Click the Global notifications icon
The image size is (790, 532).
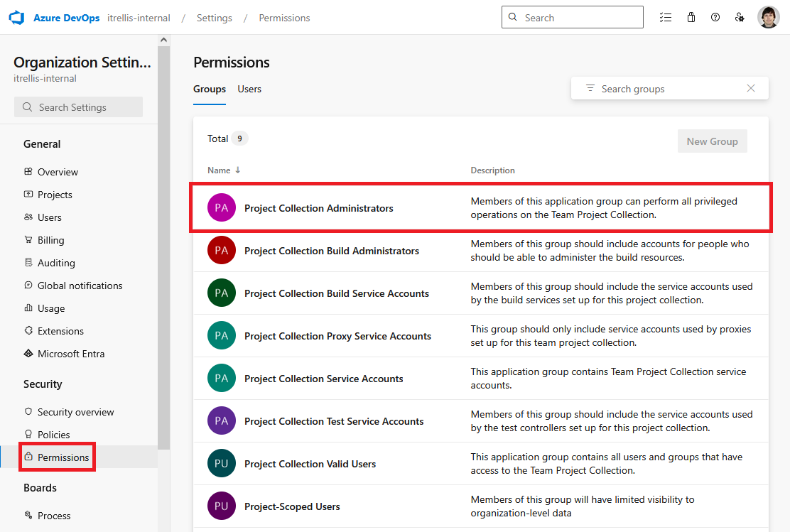click(x=28, y=285)
